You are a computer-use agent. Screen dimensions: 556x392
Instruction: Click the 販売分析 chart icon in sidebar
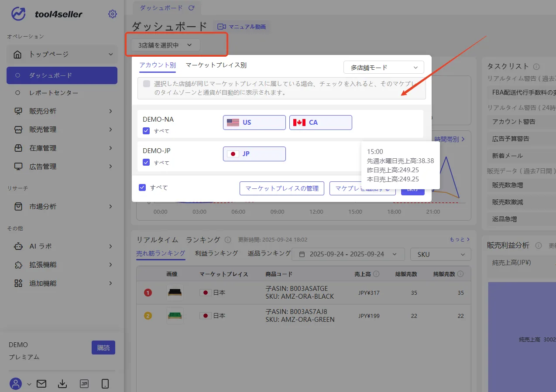(x=18, y=111)
